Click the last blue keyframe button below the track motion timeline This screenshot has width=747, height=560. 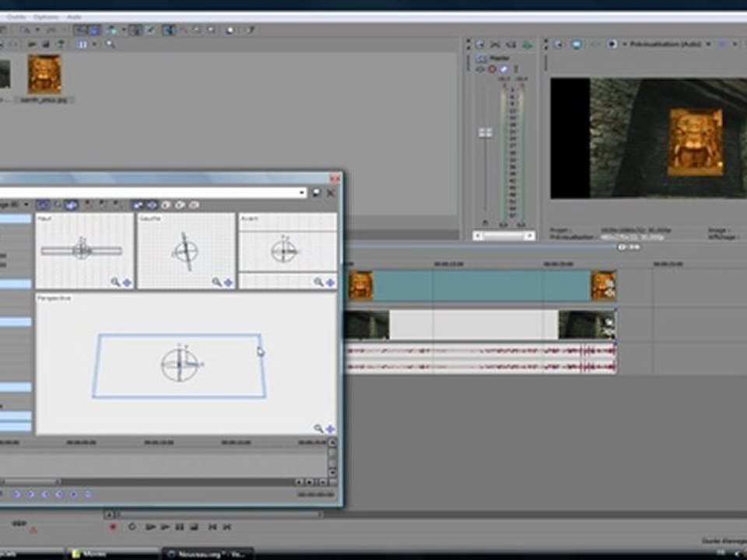(x=88, y=495)
